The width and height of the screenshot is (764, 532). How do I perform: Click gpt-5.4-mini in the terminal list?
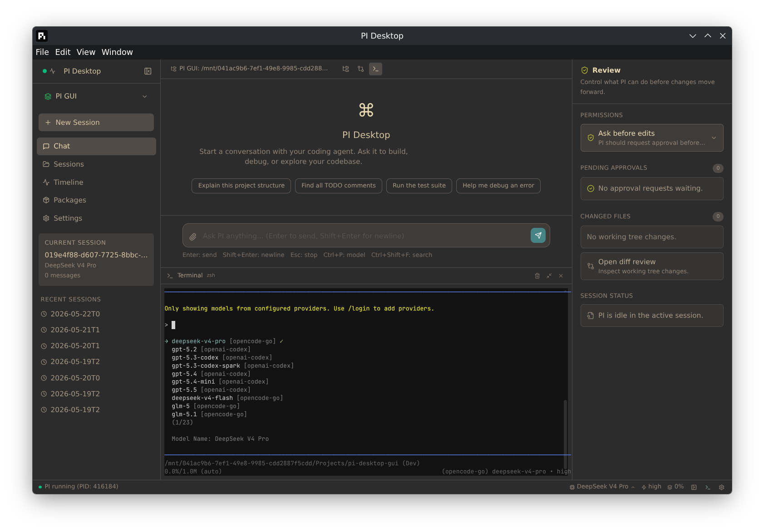(220, 382)
